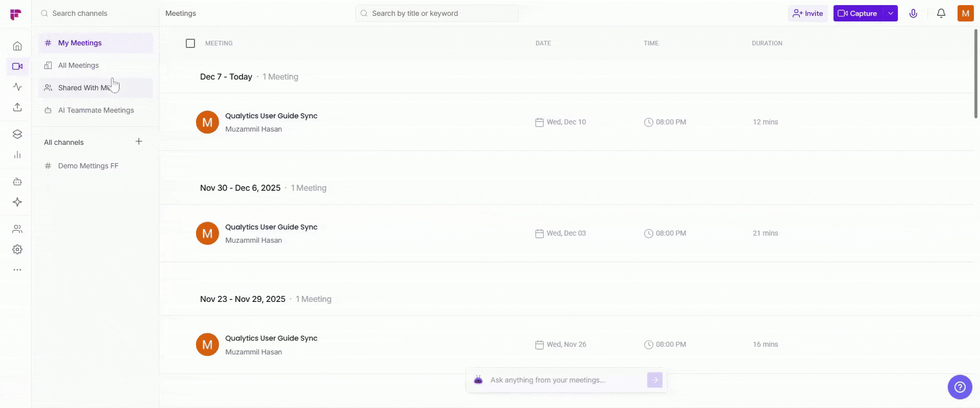Image resolution: width=980 pixels, height=408 pixels.
Task: Click the TIME column header
Action: (x=651, y=43)
